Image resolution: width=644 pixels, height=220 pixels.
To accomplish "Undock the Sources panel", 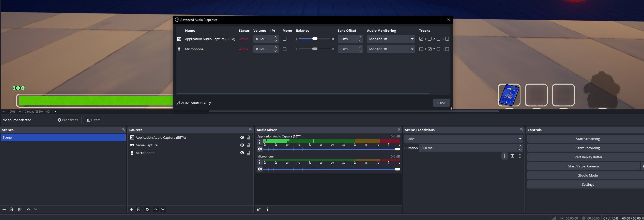I will pos(251,130).
